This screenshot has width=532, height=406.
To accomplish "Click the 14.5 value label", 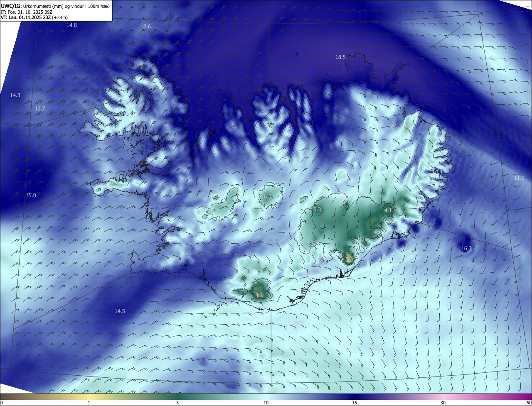I will point(120,311).
